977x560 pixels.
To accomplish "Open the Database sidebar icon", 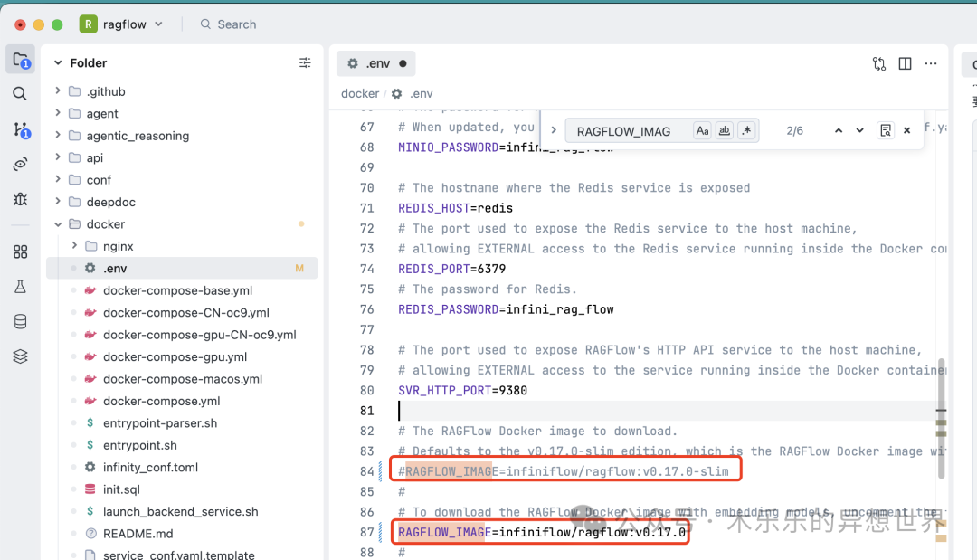I will point(20,321).
